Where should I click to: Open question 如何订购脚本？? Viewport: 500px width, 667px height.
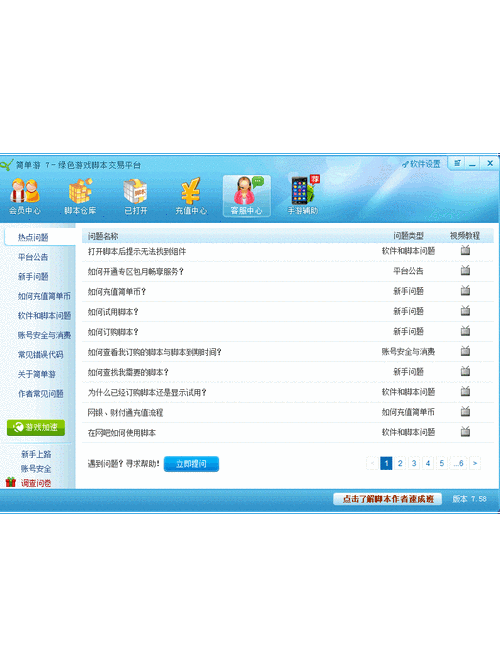coord(113,332)
